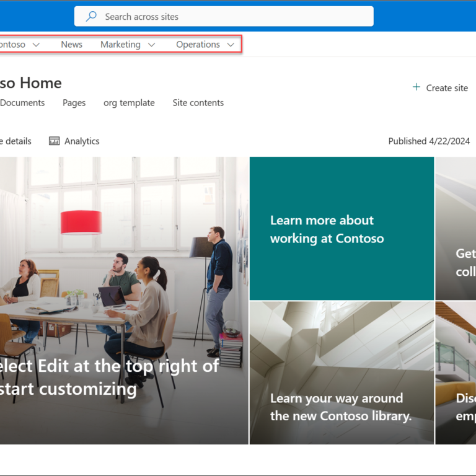Open the Pages site navigation link
Screen dimensions: 476x476
(x=74, y=103)
